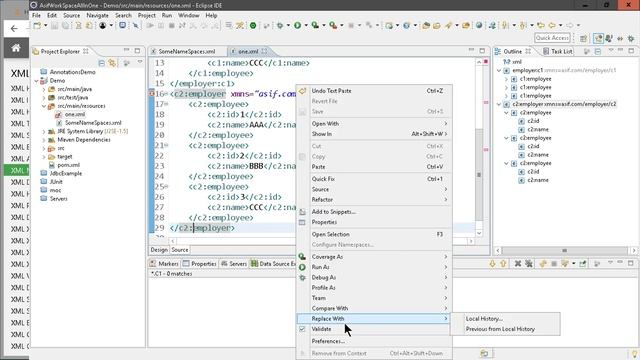Viewport: 640px width, 360px height.
Task: Open the Servers view tab
Action: click(x=234, y=264)
